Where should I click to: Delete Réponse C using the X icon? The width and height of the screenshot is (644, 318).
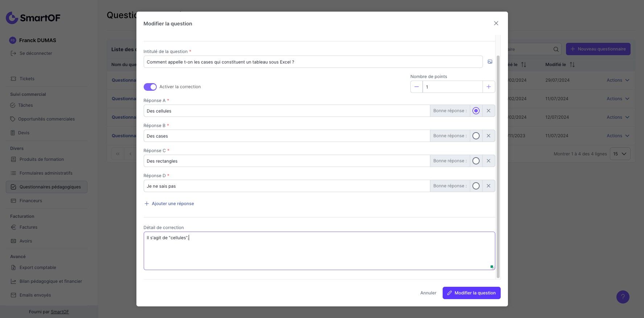tap(488, 161)
